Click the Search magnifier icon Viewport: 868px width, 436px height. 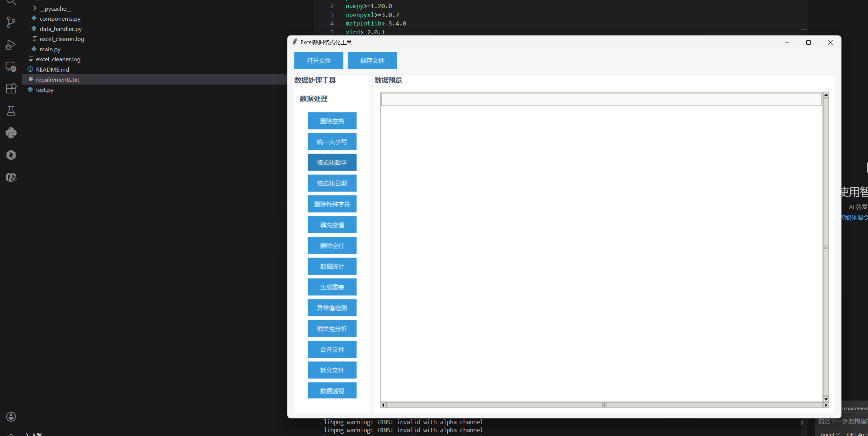coord(11,2)
